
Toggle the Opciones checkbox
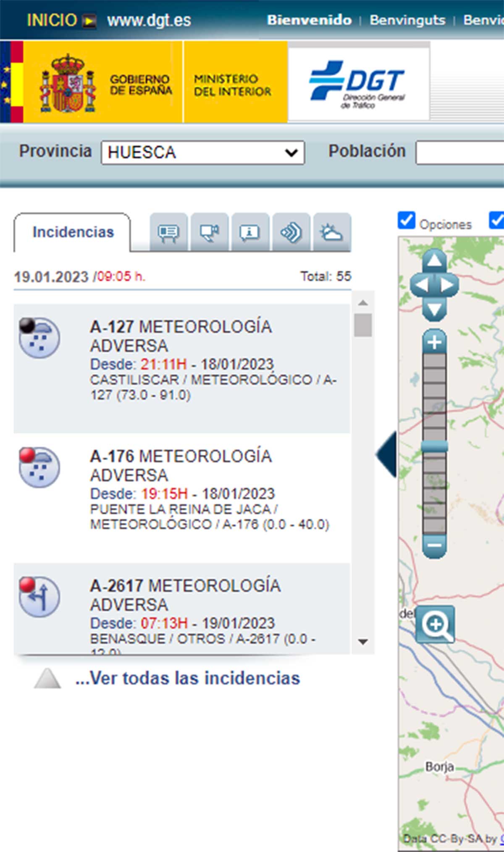point(406,221)
